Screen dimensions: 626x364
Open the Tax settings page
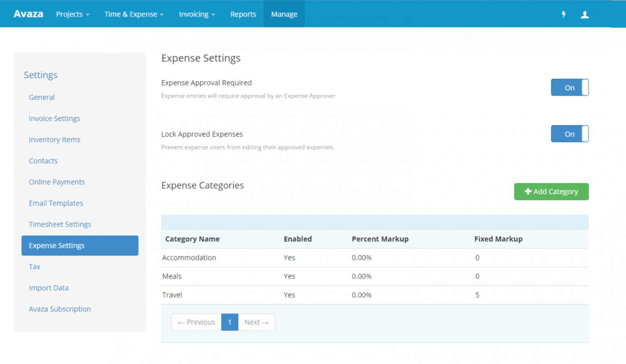click(34, 267)
